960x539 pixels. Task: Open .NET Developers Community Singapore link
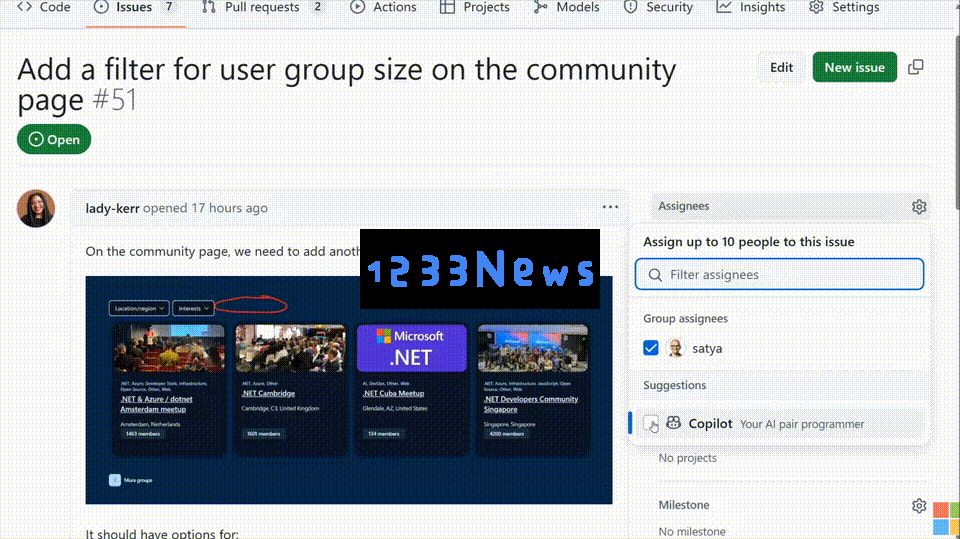pyautogui.click(x=531, y=404)
